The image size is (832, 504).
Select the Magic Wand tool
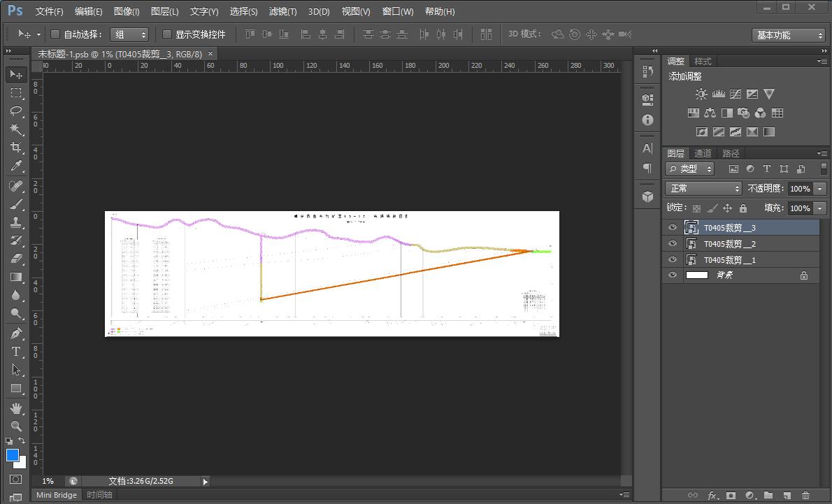click(16, 129)
